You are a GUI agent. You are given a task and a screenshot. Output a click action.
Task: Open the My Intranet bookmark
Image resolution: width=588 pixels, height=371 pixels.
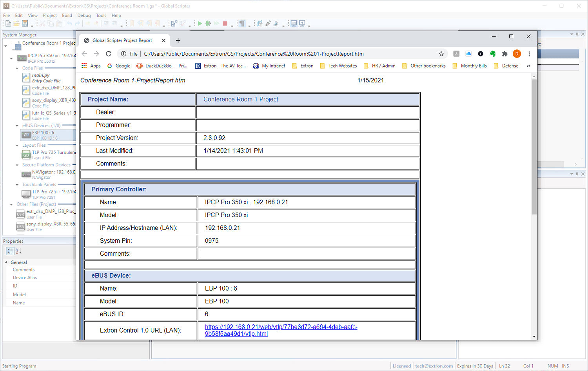pyautogui.click(x=269, y=66)
